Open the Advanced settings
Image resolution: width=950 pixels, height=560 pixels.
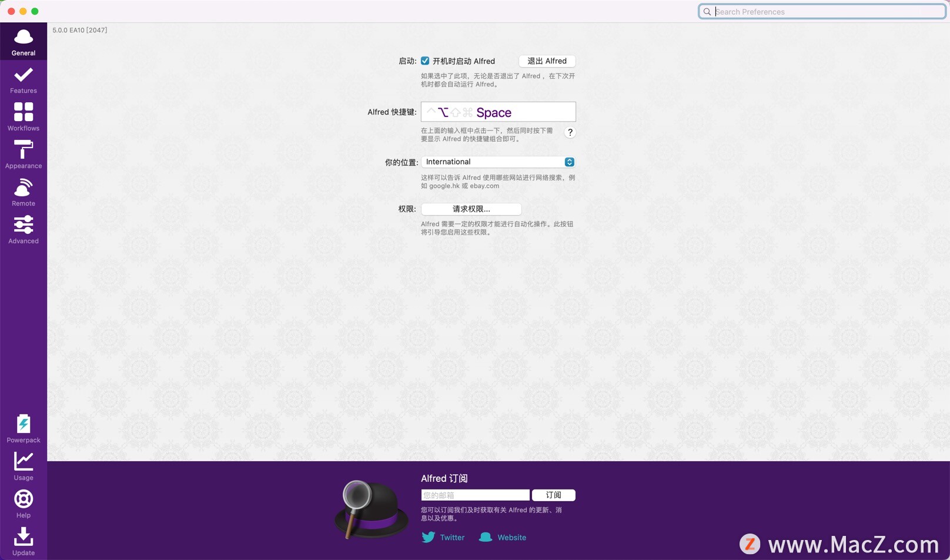pos(24,230)
